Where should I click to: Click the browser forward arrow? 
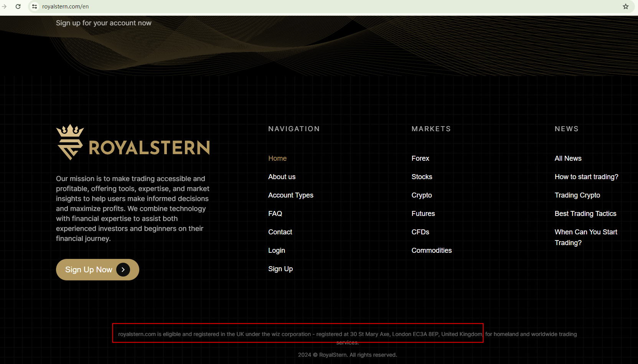coord(4,7)
